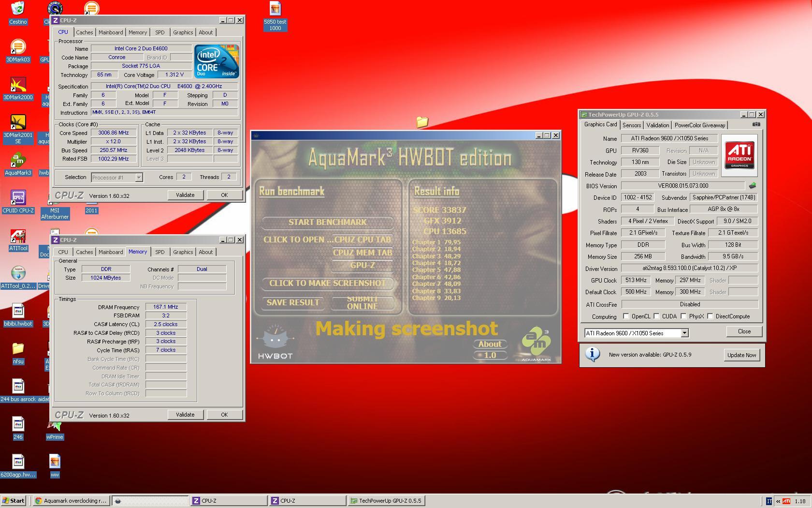Click Validate in top CPU-Z window

point(185,195)
